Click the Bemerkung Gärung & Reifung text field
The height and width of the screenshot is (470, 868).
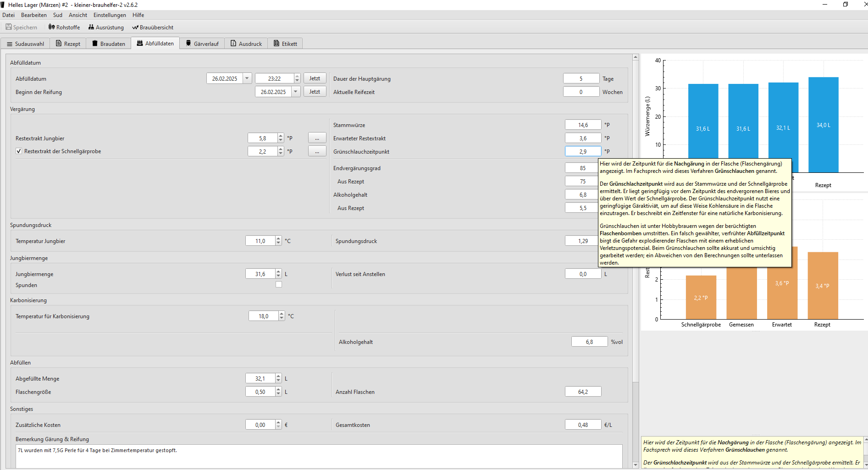[319, 456]
